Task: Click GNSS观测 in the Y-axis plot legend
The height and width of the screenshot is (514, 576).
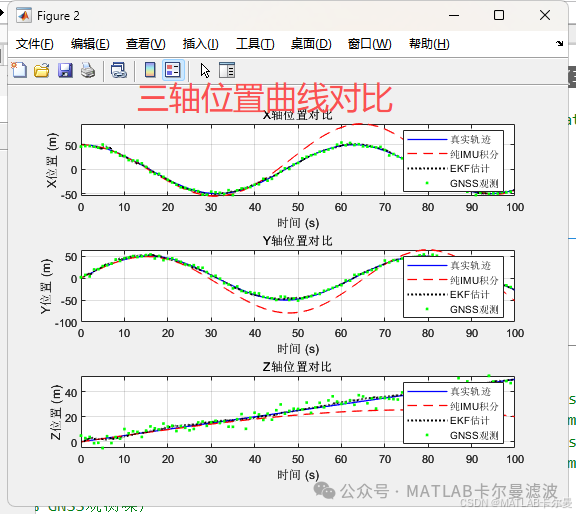Action: pyautogui.click(x=474, y=309)
